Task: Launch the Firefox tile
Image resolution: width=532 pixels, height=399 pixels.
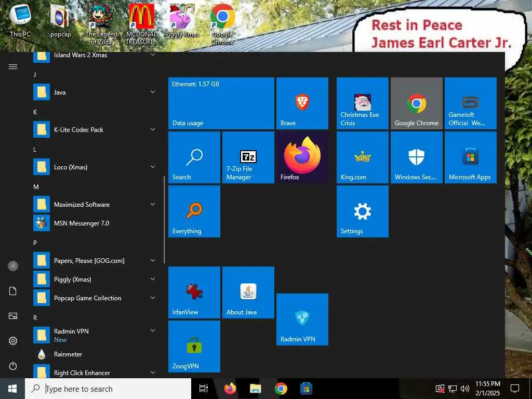Action: coord(302,157)
